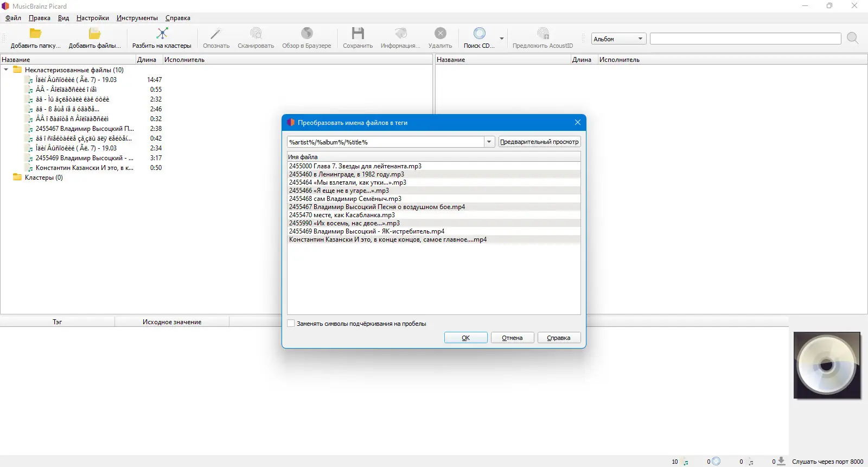Click the Отмена button in the dialog
The image size is (868, 467).
coord(513,338)
